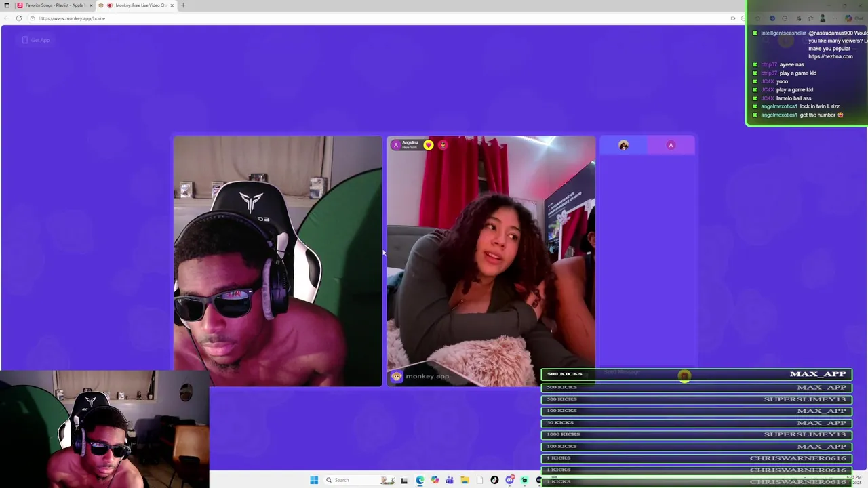Open Angelina's profile avatar with letter A
The height and width of the screenshot is (488, 868).
396,145
